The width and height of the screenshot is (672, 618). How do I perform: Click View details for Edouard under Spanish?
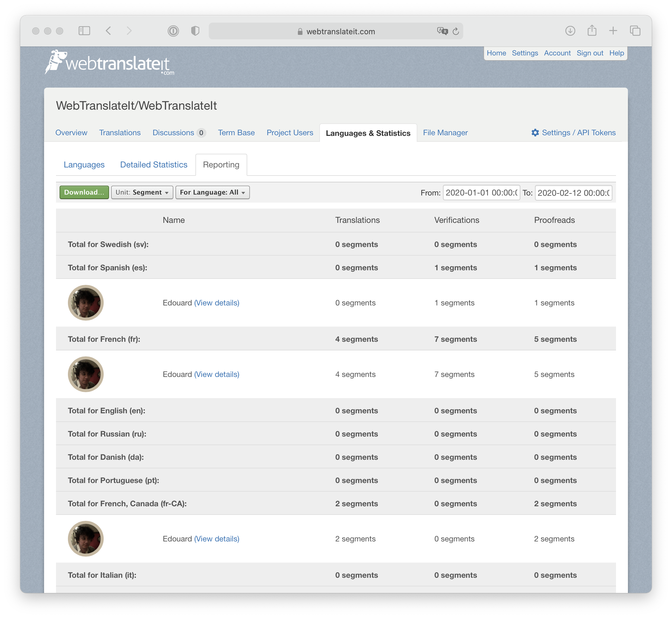(217, 303)
